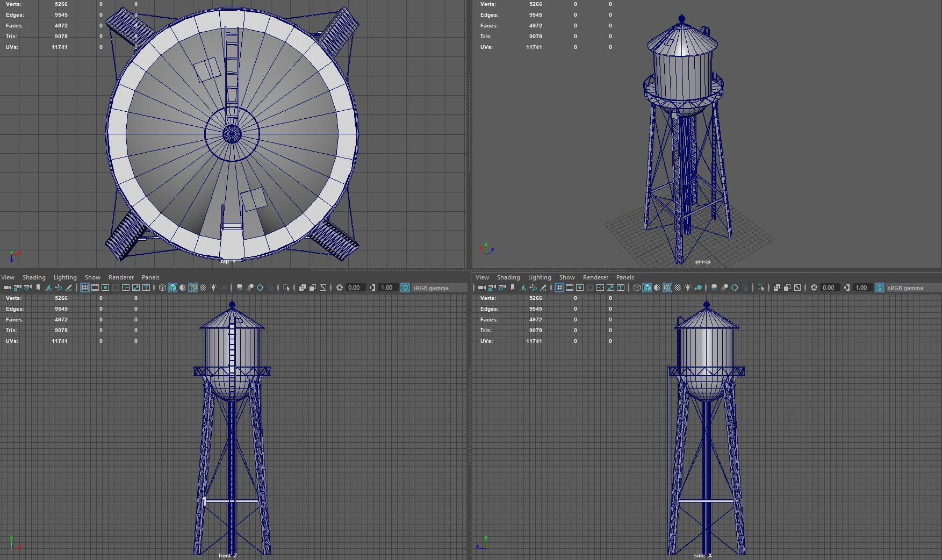942x560 pixels.
Task: Open the Shading menu in front viewport
Action: pos(34,277)
